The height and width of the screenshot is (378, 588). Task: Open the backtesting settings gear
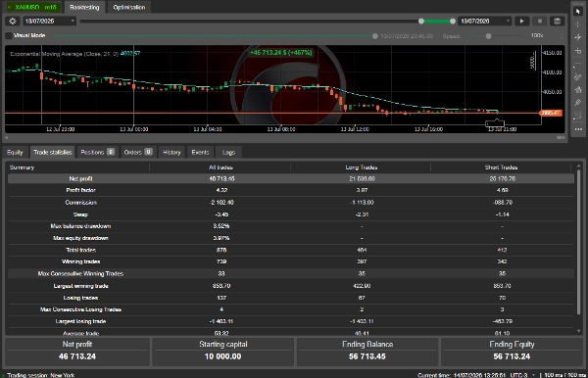click(x=13, y=21)
